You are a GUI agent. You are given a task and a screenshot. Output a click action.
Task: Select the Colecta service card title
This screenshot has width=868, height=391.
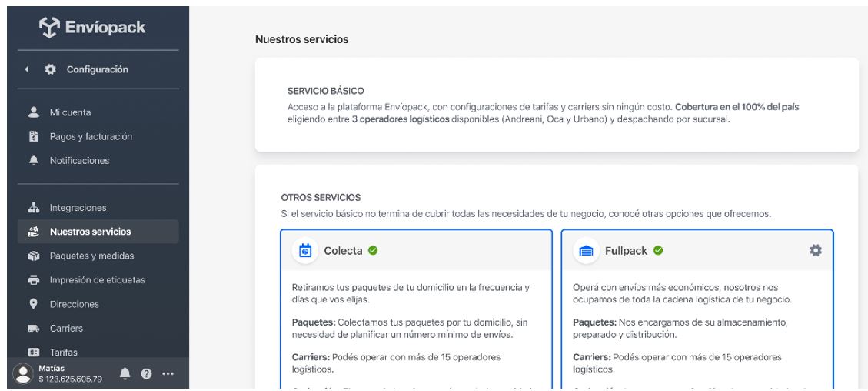343,251
